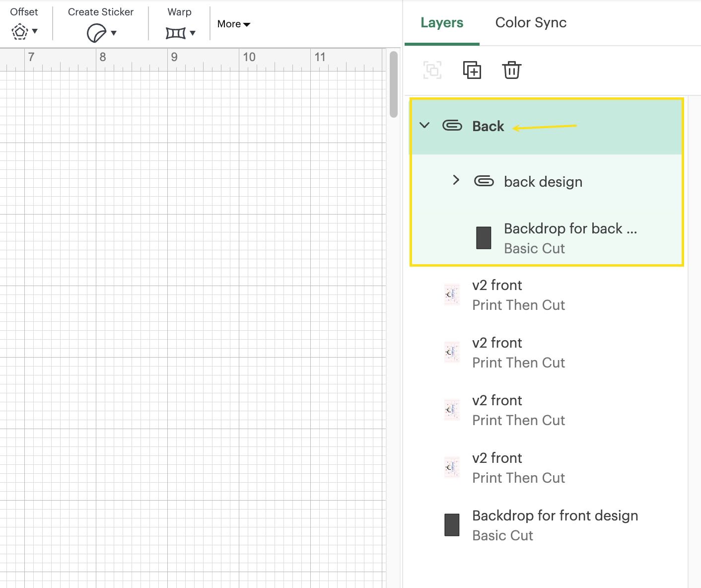Open the More menu

(x=233, y=24)
